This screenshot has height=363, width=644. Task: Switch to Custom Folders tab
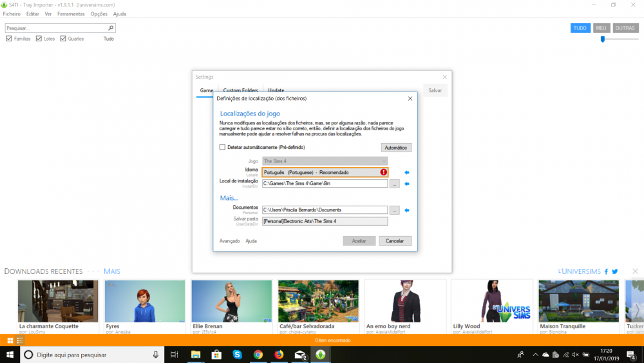[x=241, y=89]
